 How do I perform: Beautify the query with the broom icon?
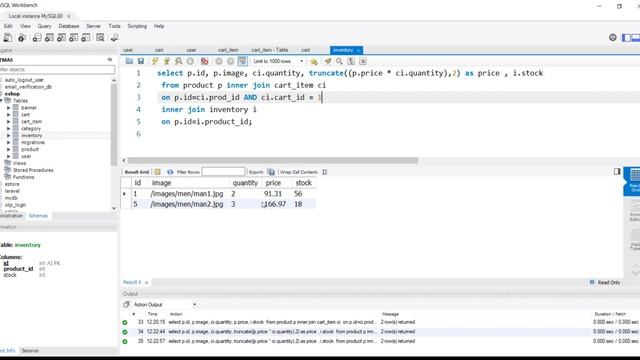328,61
